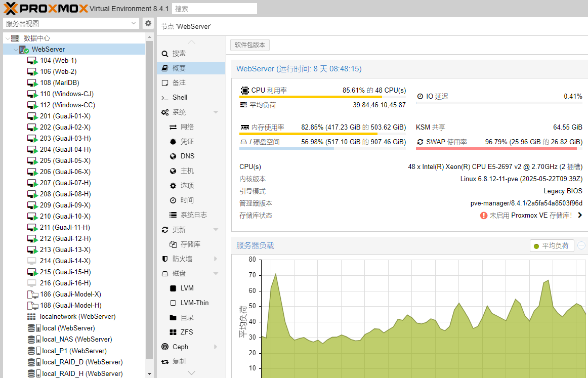Image resolution: width=588 pixels, height=378 pixels.
Task: Open the DNS settings page
Action: click(191, 156)
